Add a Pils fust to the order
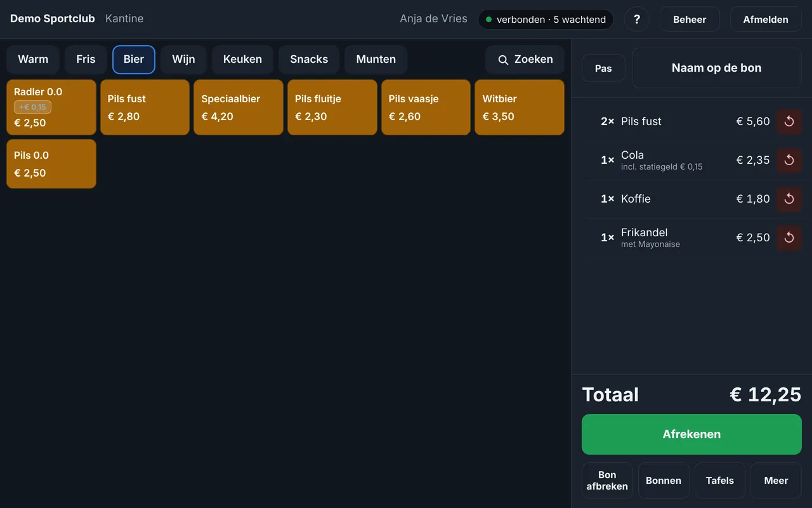This screenshot has height=508, width=812. (145, 107)
